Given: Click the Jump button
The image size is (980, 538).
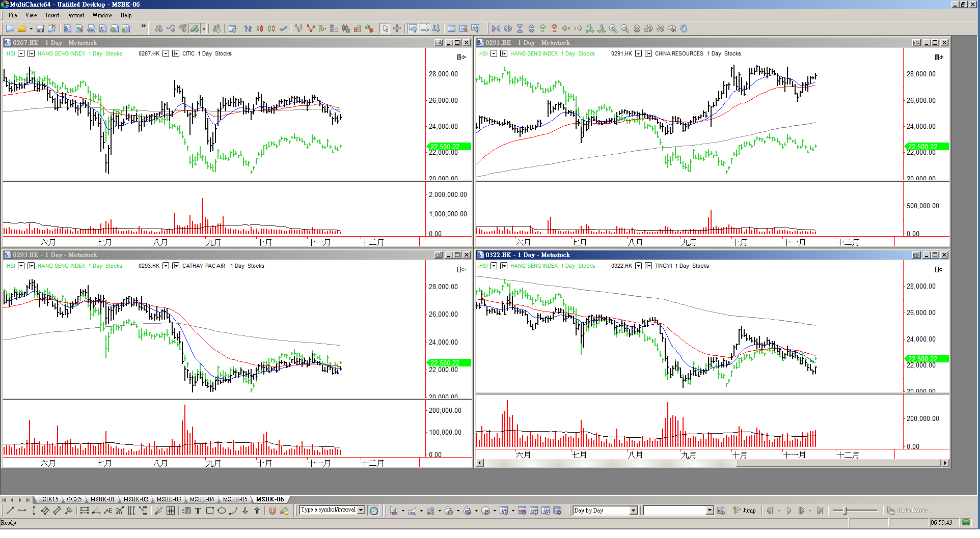Looking at the screenshot, I should click(x=745, y=511).
